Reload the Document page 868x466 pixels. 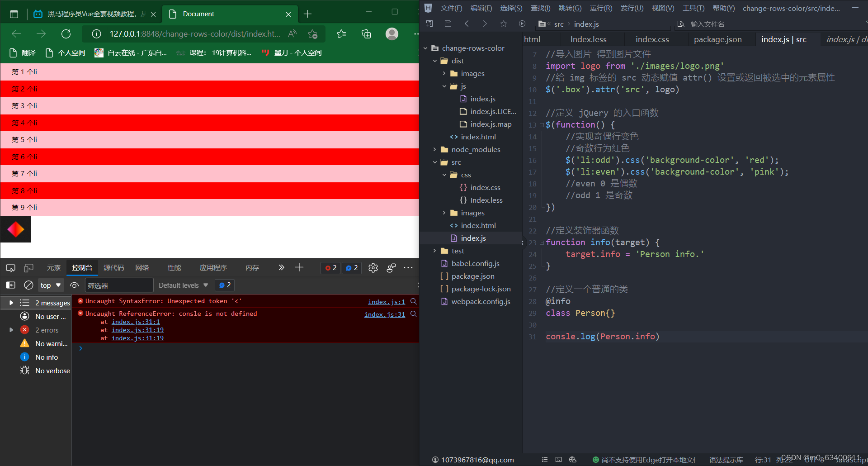point(66,34)
